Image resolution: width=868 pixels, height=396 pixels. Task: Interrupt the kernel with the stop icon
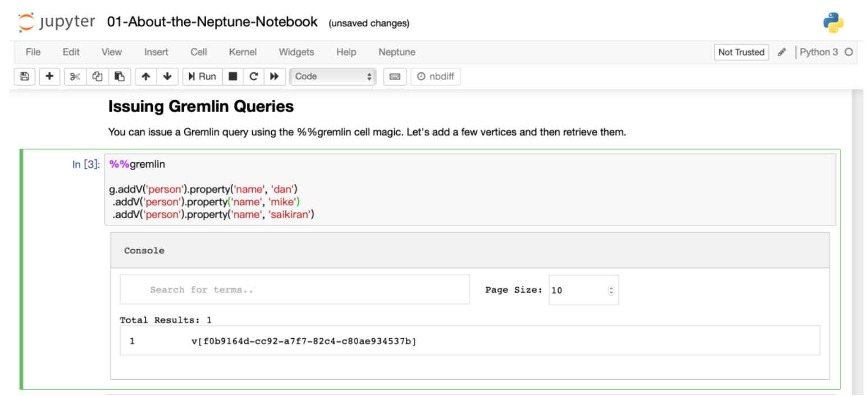pos(232,76)
